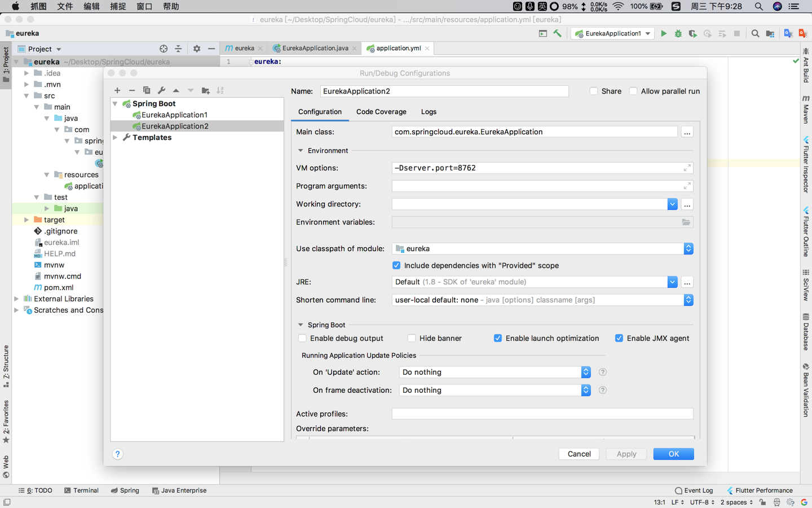Select EurekaApplication1 in configuration tree

click(174, 115)
